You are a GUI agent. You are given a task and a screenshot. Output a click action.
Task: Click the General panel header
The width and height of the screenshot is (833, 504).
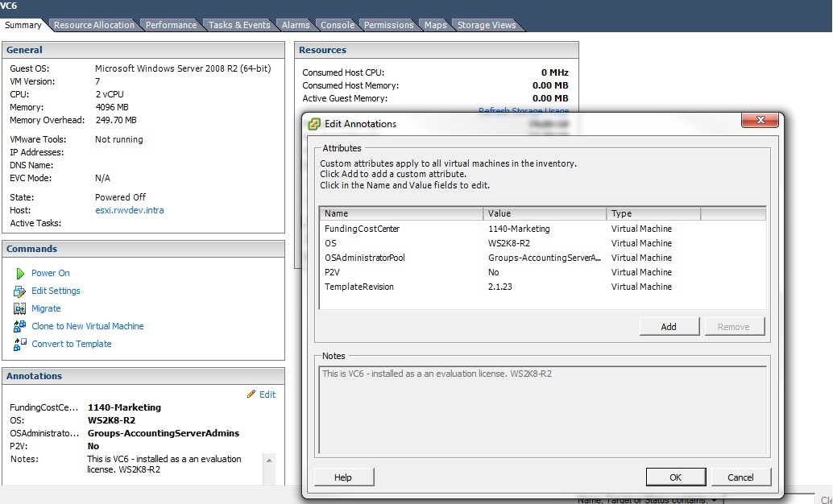click(143, 50)
